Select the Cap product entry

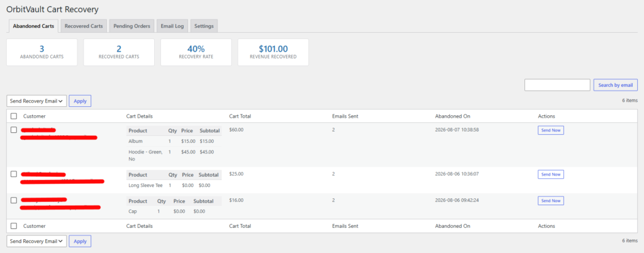132,211
